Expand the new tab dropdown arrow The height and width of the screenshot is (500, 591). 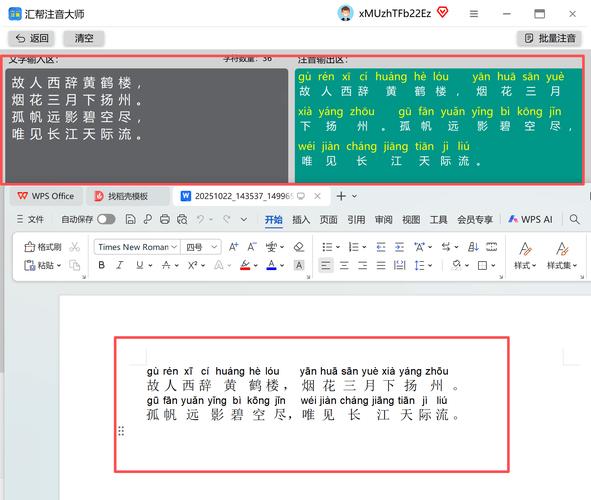354,196
